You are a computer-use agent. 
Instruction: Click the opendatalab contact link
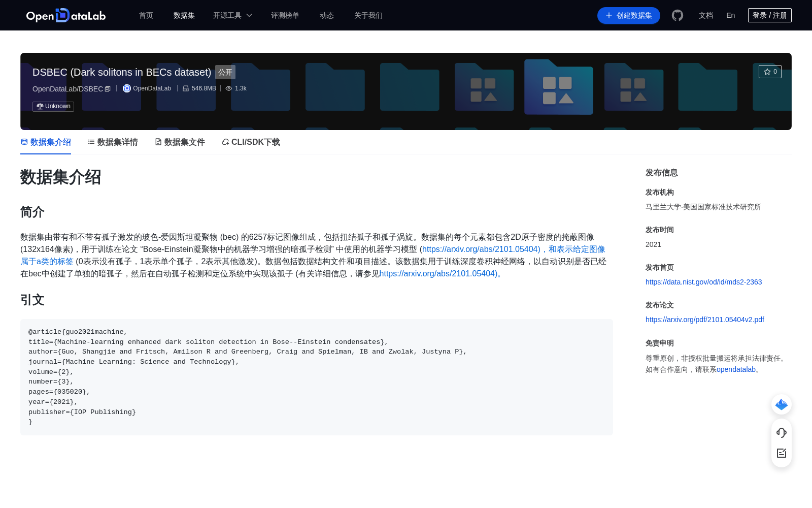pos(736,369)
